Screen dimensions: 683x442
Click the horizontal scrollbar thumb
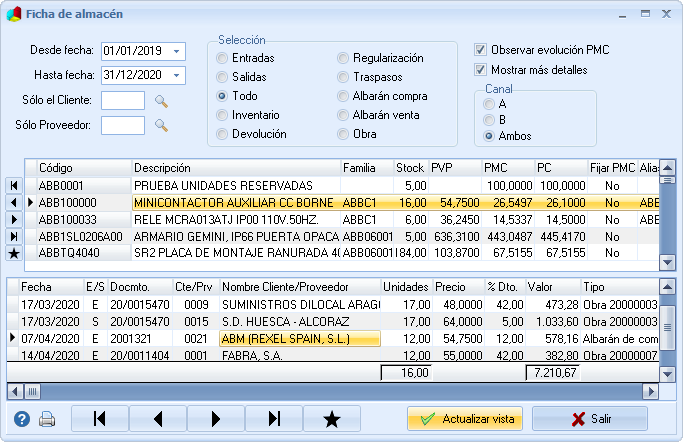[32, 391]
